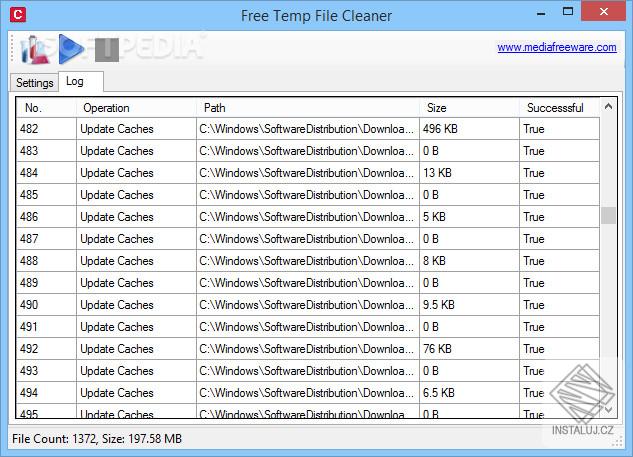The width and height of the screenshot is (633, 457).
Task: Close the Free Temp File Cleaner window
Action: click(604, 11)
